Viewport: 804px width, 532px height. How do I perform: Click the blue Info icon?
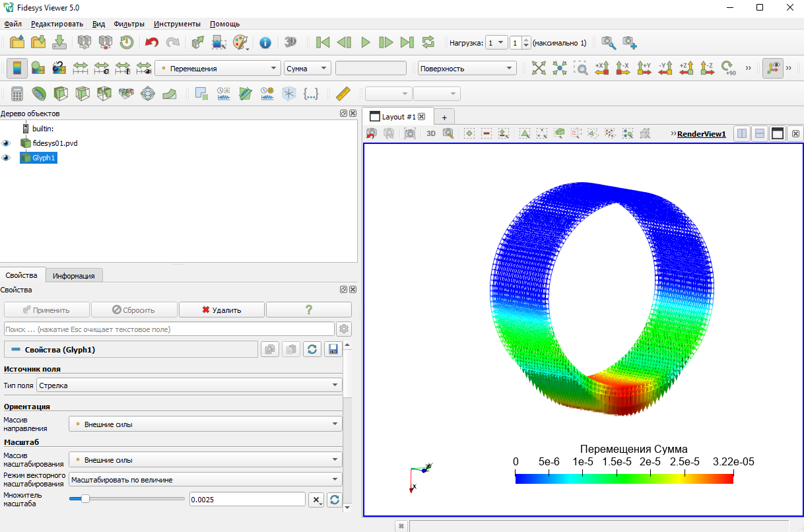[x=265, y=42]
